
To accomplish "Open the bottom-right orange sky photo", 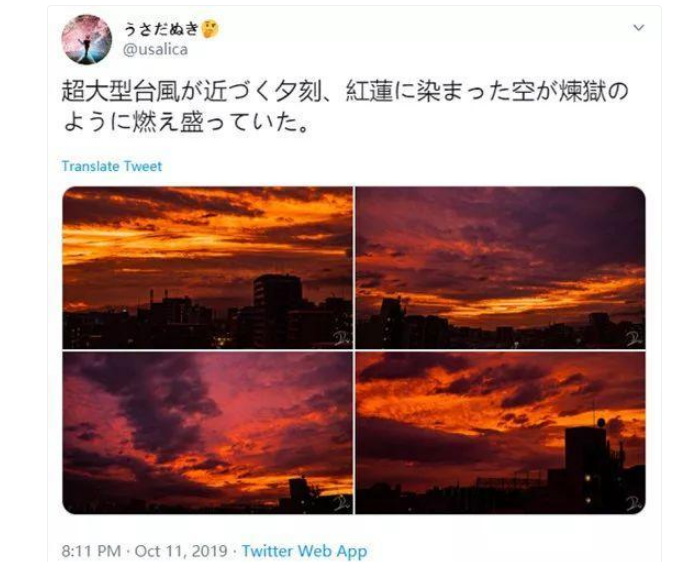I will coord(500,433).
